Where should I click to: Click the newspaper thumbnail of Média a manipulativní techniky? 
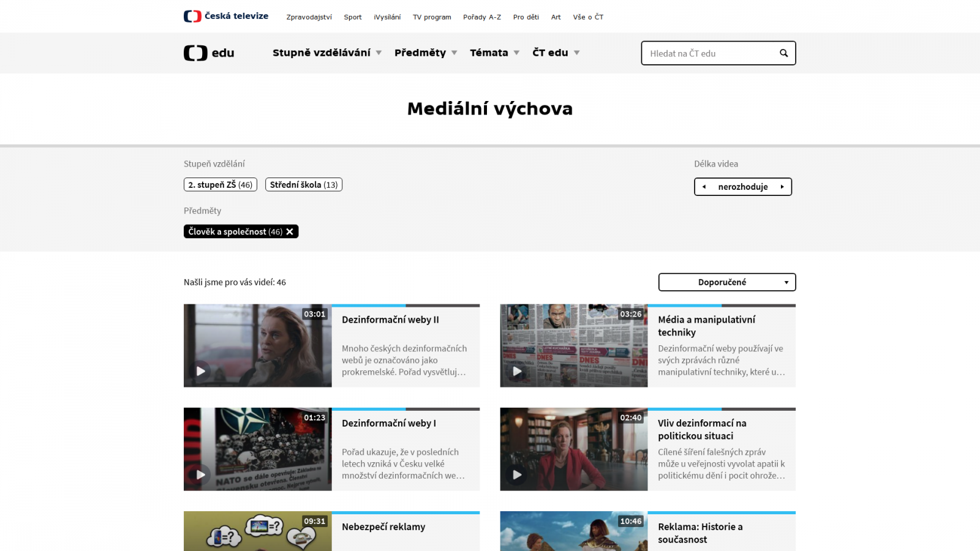(574, 345)
